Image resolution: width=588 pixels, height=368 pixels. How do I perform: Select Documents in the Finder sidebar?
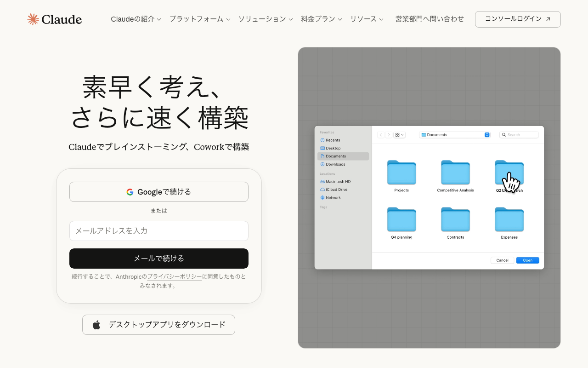click(x=343, y=156)
